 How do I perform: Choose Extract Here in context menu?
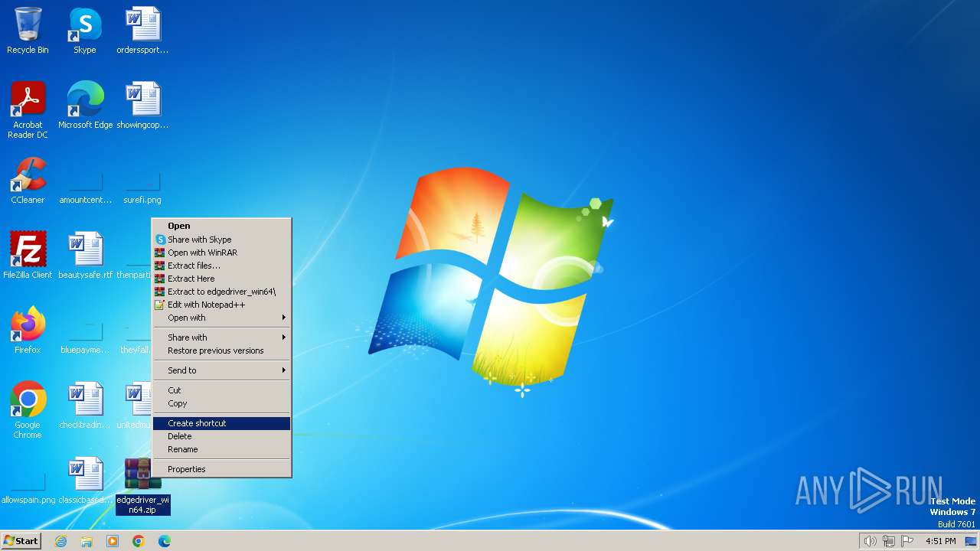click(221, 279)
